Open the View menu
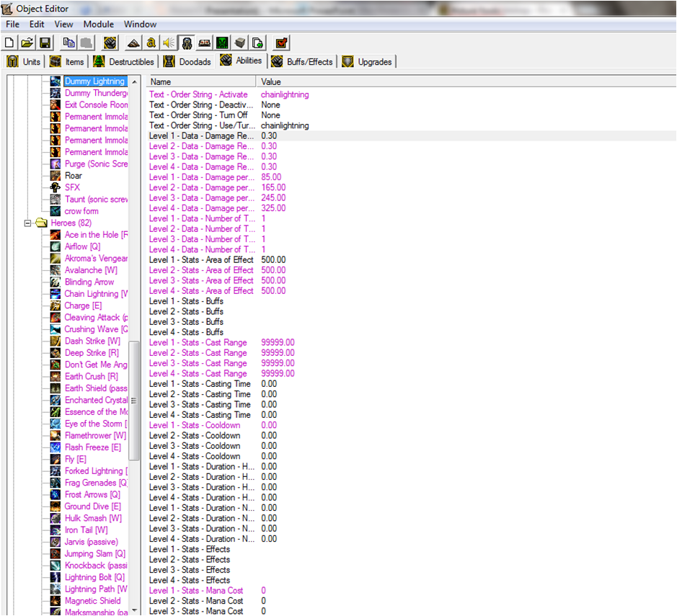This screenshot has width=677, height=616. pos(63,24)
